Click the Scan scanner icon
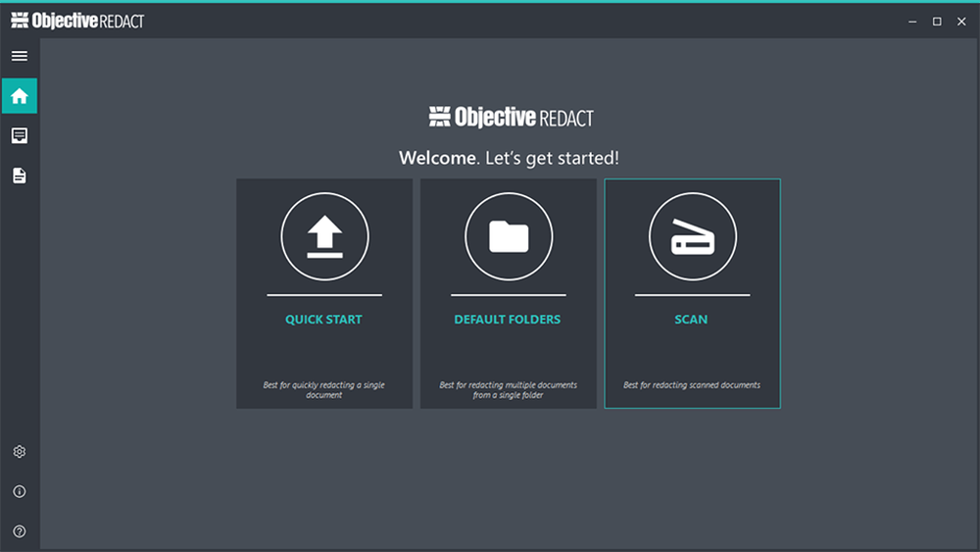The height and width of the screenshot is (552, 980). pos(692,236)
